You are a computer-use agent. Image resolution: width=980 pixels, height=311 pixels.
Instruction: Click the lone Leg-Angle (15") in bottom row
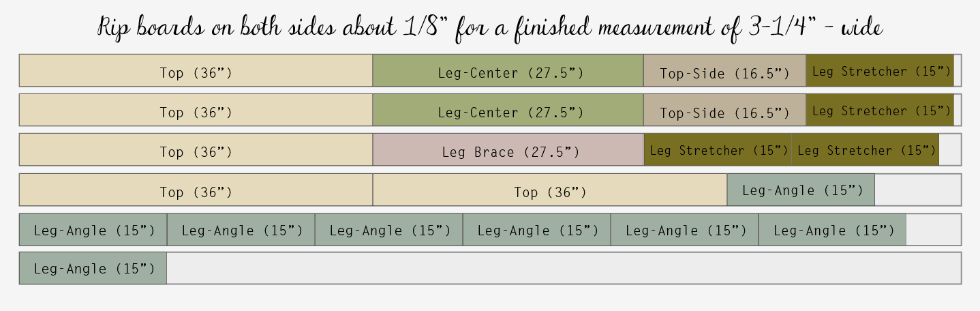point(93,268)
